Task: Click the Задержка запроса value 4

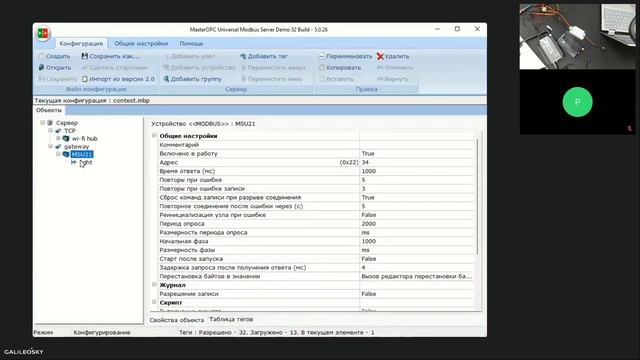Action: [x=417, y=267]
